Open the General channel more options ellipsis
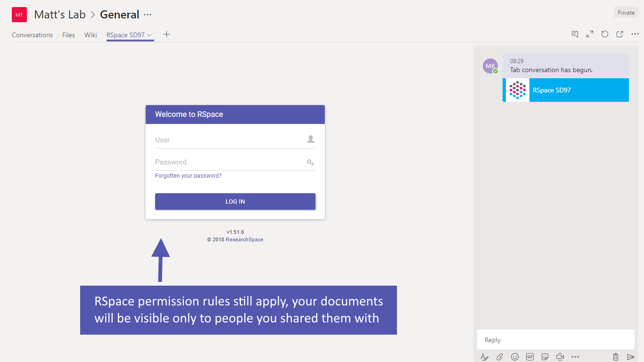The width and height of the screenshot is (644, 362). pos(148,15)
